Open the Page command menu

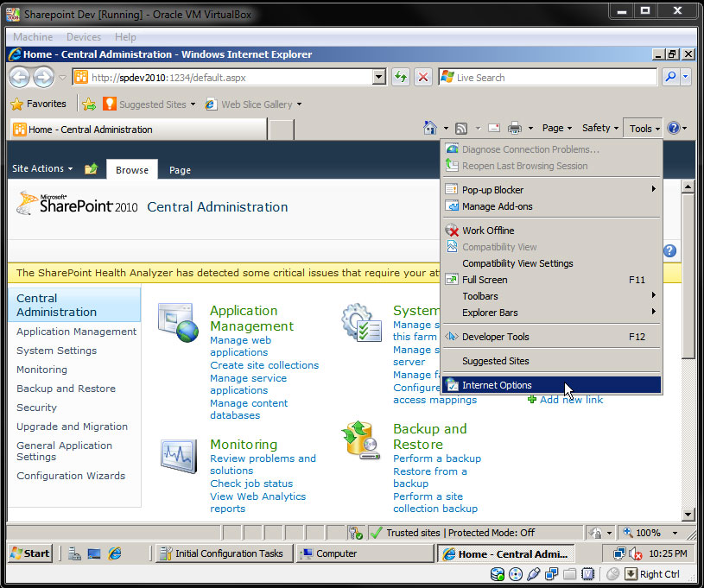click(557, 128)
